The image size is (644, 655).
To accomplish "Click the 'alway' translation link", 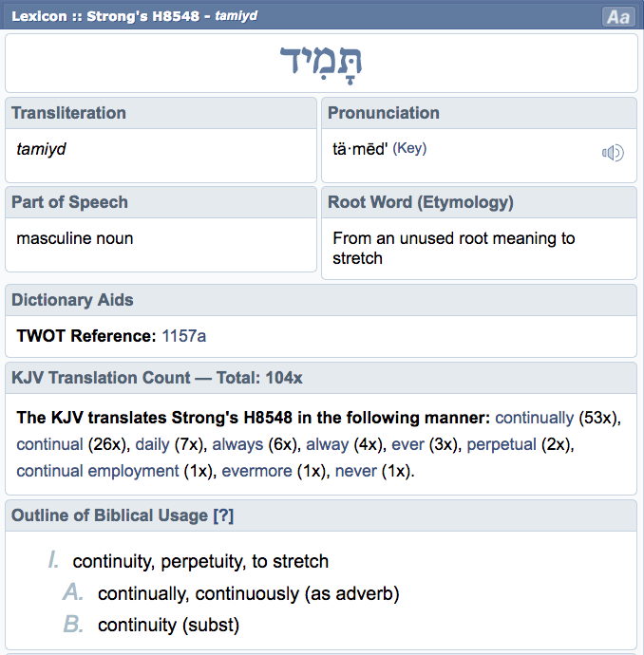I will tap(327, 444).
